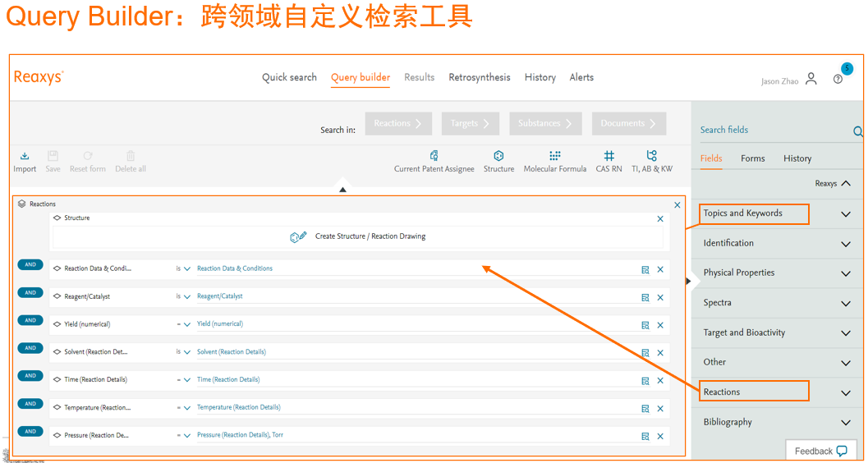Open lookup list for Reaction Data & Conditions
The height and width of the screenshot is (463, 868).
[x=645, y=270]
